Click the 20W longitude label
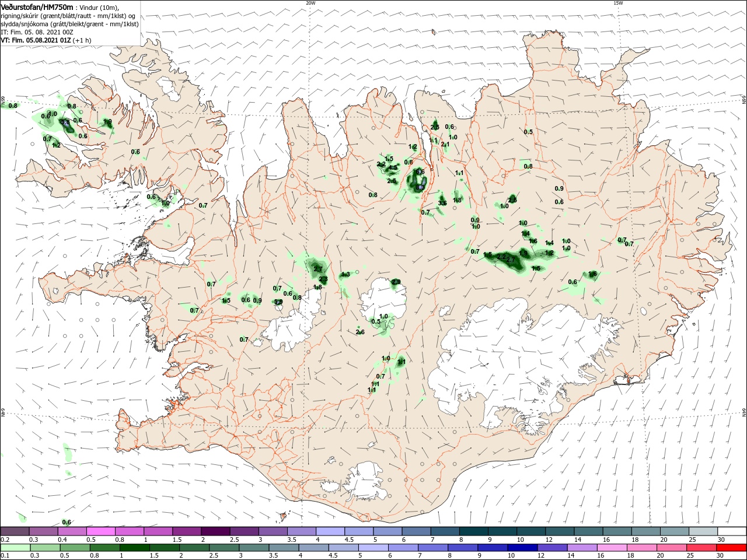The height and width of the screenshot is (560, 747). point(310,3)
